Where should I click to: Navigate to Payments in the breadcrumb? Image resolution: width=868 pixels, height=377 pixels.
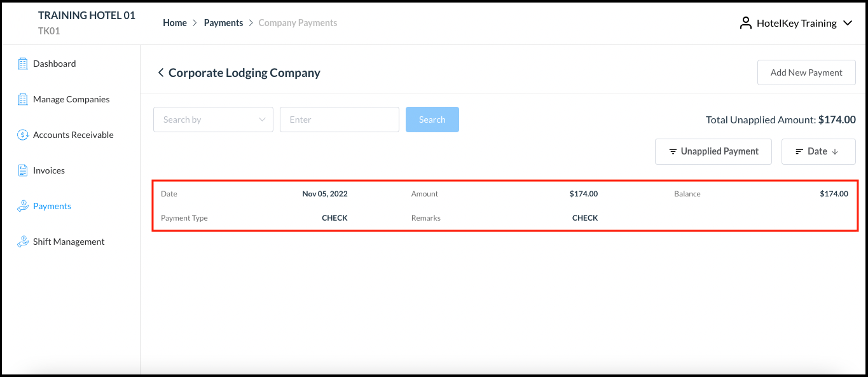click(223, 22)
